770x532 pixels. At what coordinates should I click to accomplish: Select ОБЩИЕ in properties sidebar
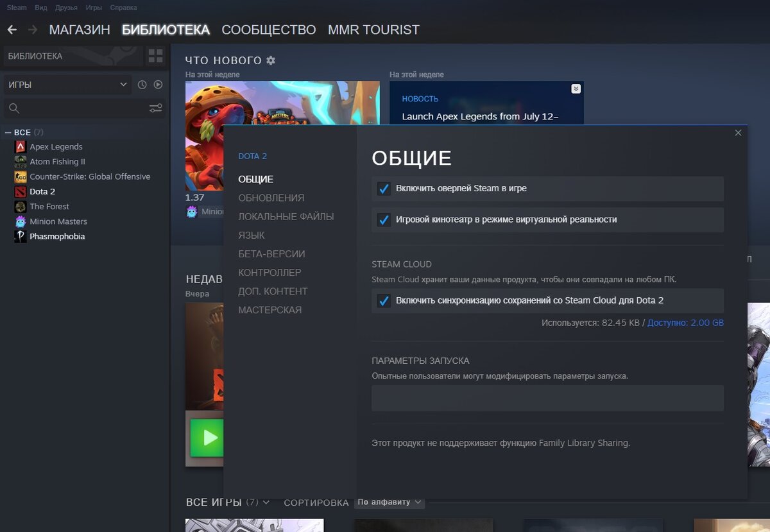[x=255, y=180]
